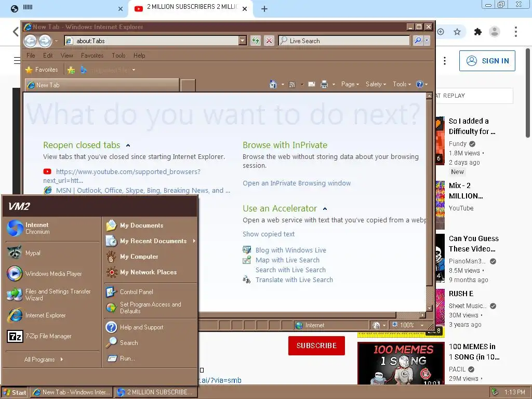Open Windows Media Player from Start menu
The height and width of the screenshot is (399, 532).
tap(52, 274)
